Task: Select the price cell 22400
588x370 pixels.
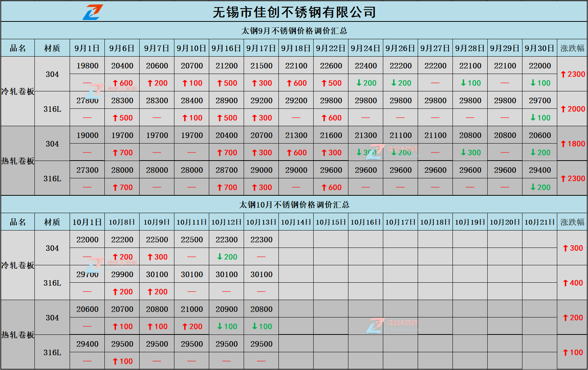Action: [x=366, y=65]
